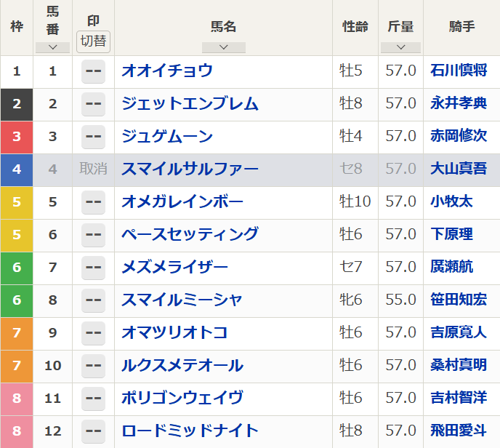Open jockey profile 飛田愛斗

click(x=459, y=431)
